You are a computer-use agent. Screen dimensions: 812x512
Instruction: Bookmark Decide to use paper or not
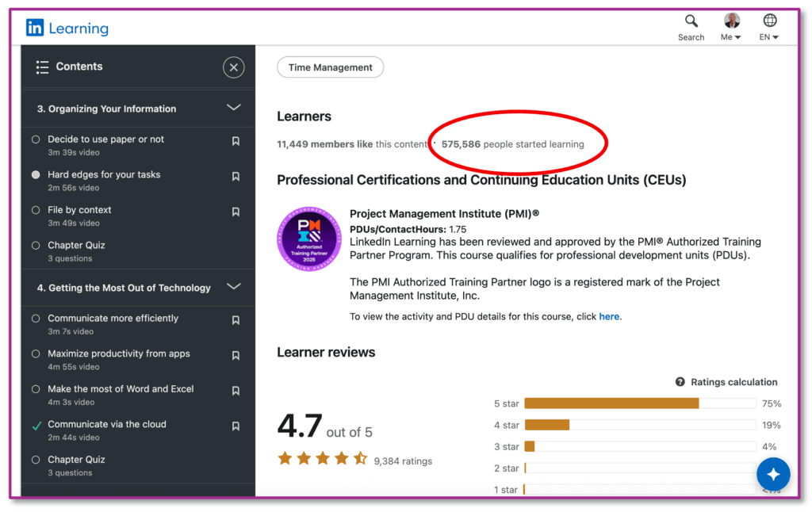pyautogui.click(x=236, y=141)
